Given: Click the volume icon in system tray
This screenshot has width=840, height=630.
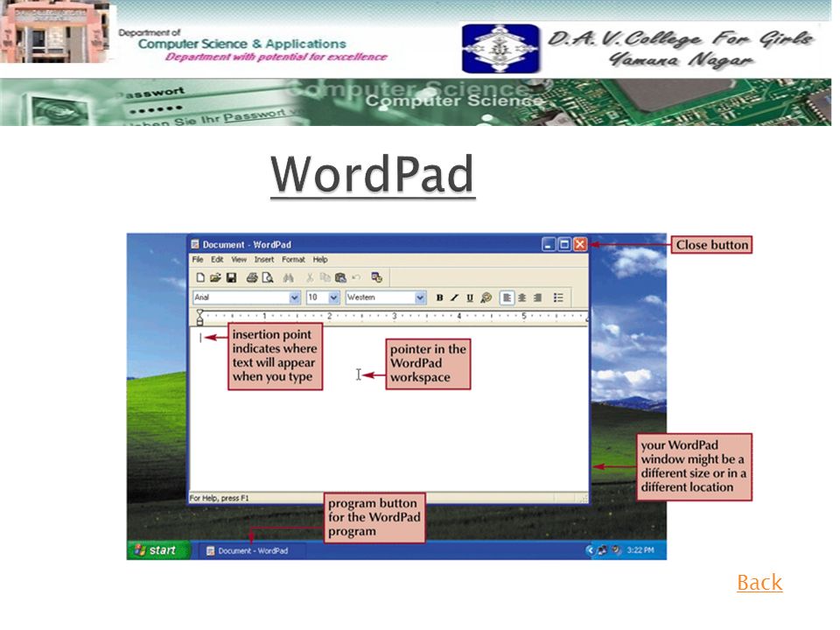Looking at the screenshot, I should click(x=617, y=550).
